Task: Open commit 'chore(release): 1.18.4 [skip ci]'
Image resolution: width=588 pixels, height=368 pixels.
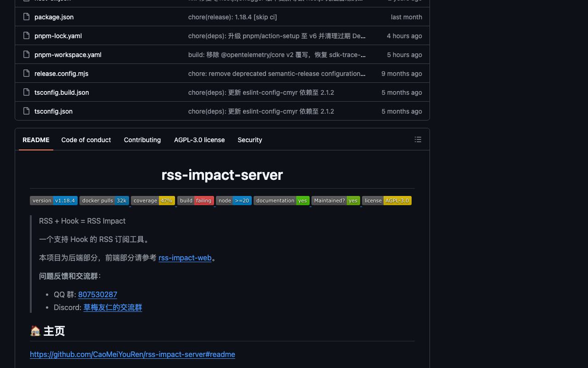Action: [232, 17]
